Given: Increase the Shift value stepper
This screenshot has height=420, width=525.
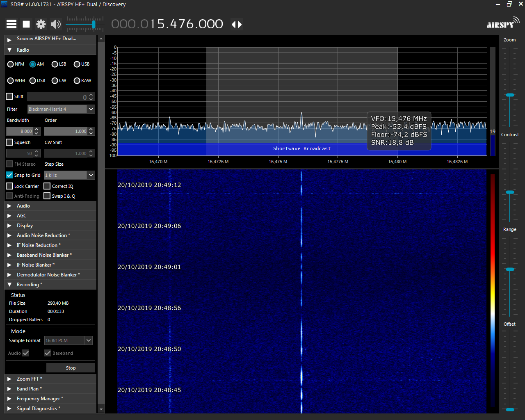Looking at the screenshot, I should point(91,95).
